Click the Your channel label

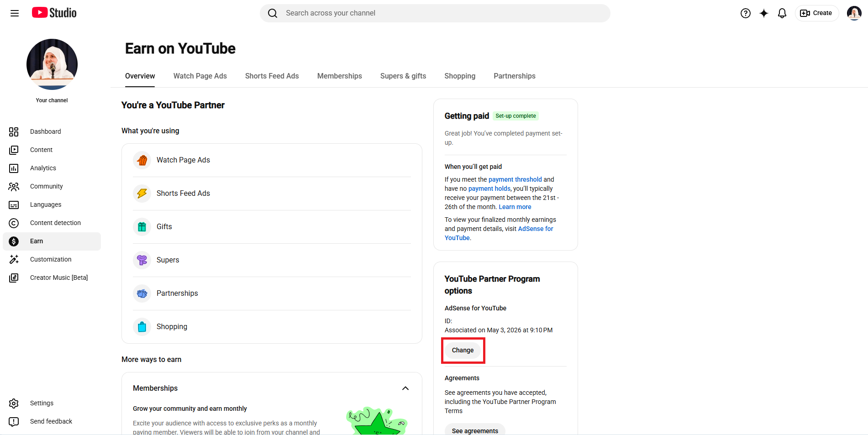tap(52, 100)
